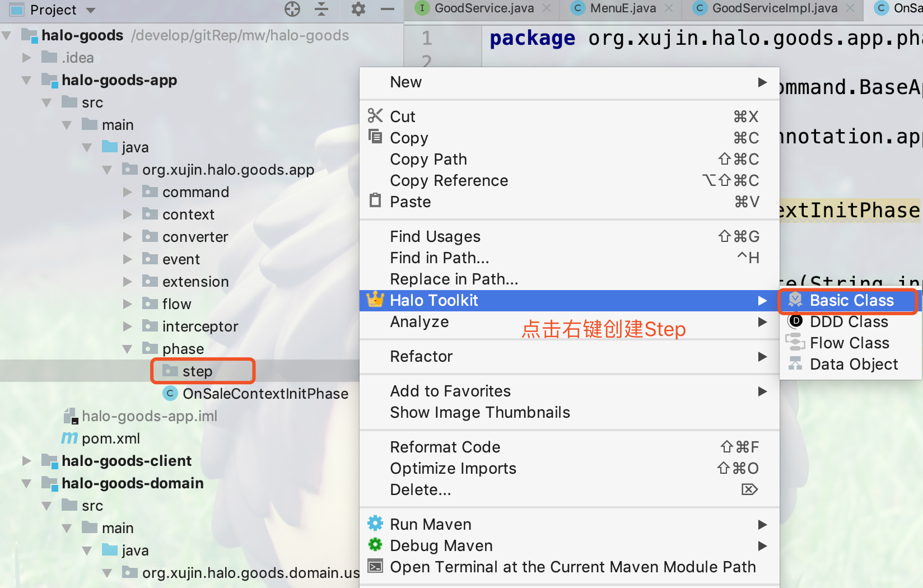The width and height of the screenshot is (923, 588).
Task: Choose Optimize Imports
Action: 569,468
